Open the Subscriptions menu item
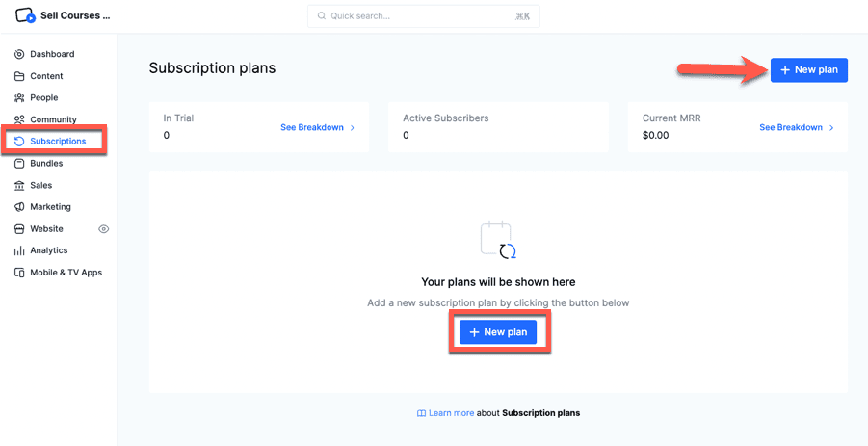This screenshot has height=446, width=868. point(58,142)
